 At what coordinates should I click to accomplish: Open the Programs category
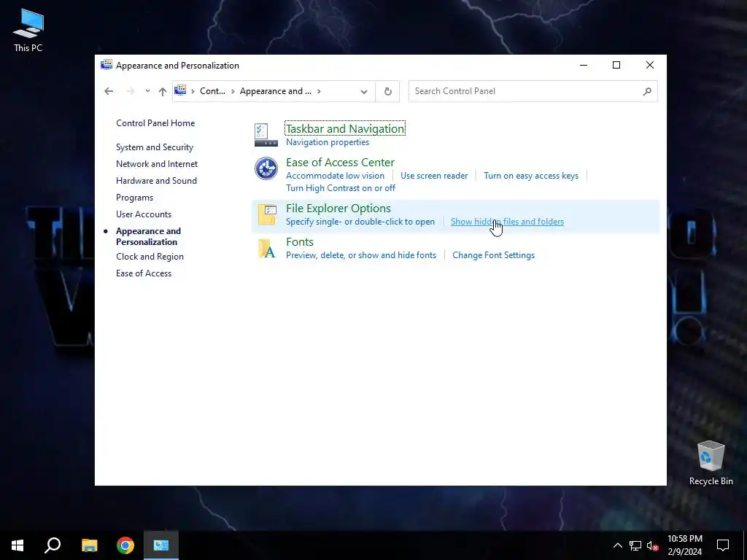pos(134,198)
